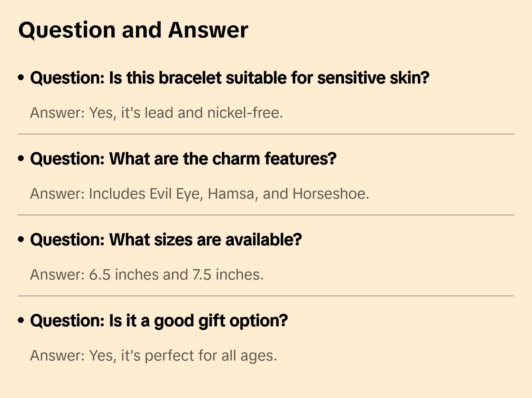Click the divider below the sizes answer
Viewport: 532px width, 398px height.
[x=266, y=296]
